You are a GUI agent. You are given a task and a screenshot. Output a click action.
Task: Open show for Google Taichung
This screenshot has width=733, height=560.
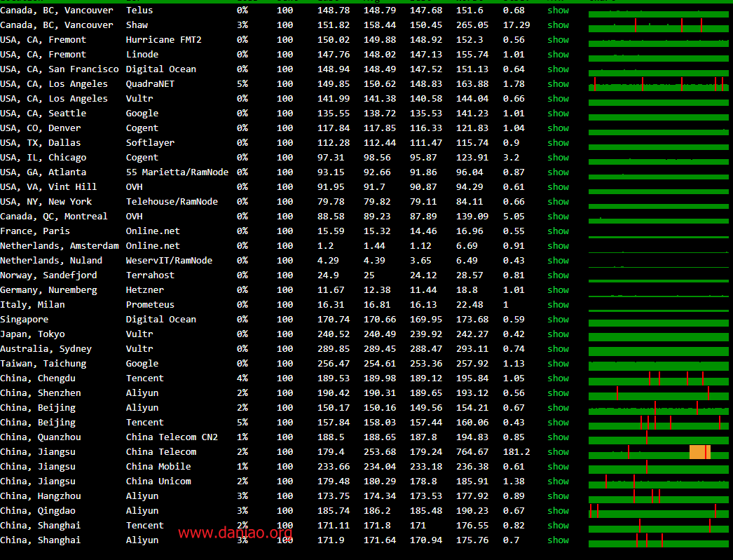(559, 364)
